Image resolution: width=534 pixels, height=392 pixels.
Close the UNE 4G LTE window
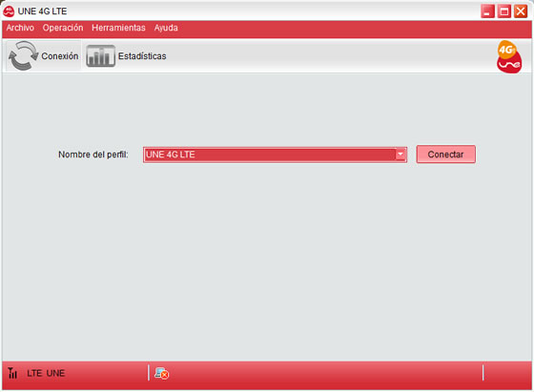(x=521, y=11)
